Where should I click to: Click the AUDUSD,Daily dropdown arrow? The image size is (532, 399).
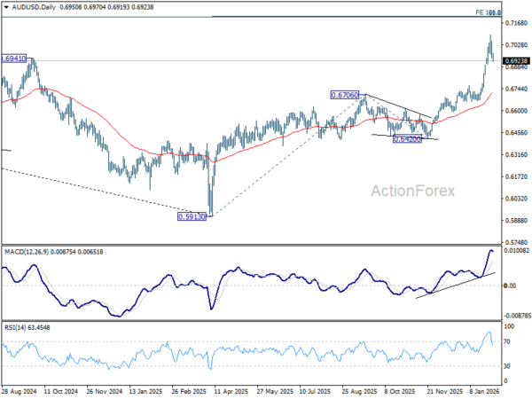6,7
